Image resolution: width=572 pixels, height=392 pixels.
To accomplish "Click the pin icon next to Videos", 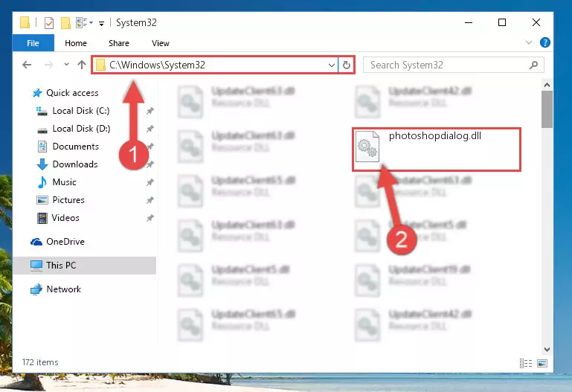I will (x=150, y=218).
